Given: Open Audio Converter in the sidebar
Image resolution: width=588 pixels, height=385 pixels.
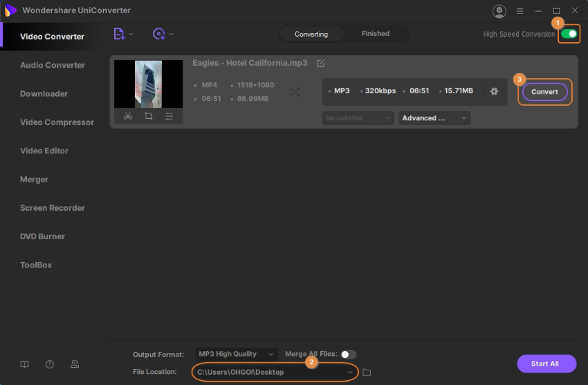Looking at the screenshot, I should (53, 65).
